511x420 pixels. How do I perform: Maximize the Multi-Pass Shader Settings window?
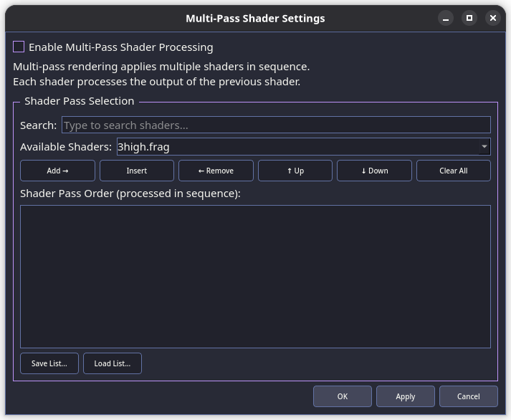coord(469,18)
